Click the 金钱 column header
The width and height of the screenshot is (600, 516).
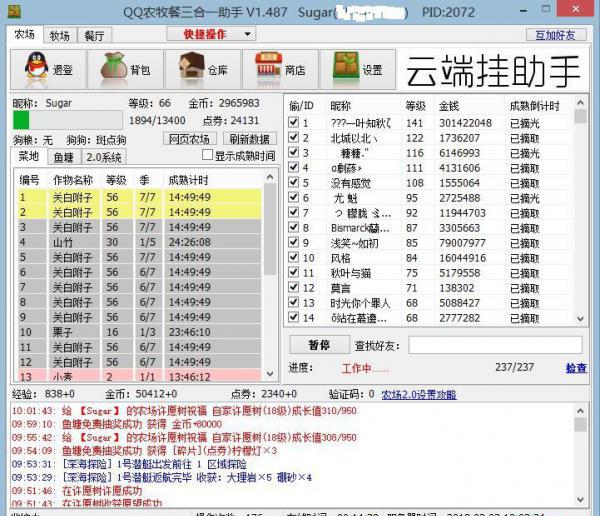point(448,106)
